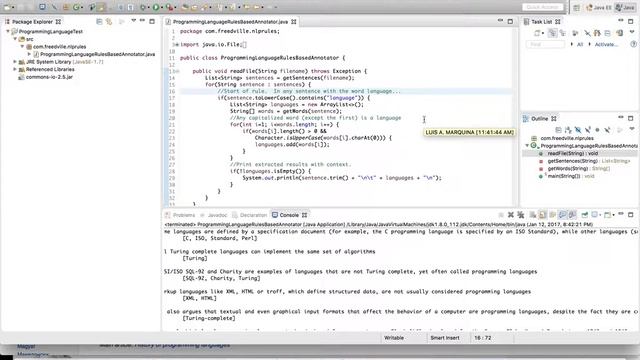Image resolution: width=640 pixels, height=360 pixels.
Task: Select the Task List view tab
Action: tap(542, 22)
